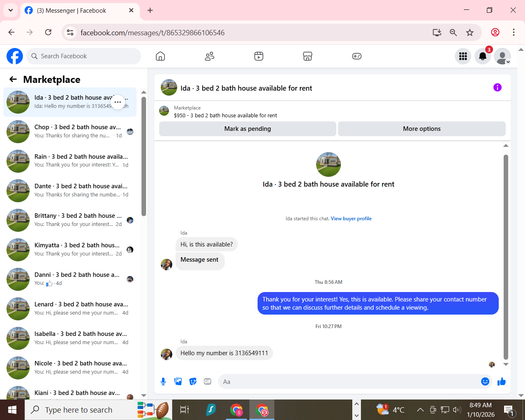Viewport: 525px width, 420px height.
Task: Open the Danni conversation
Action: coord(70,279)
